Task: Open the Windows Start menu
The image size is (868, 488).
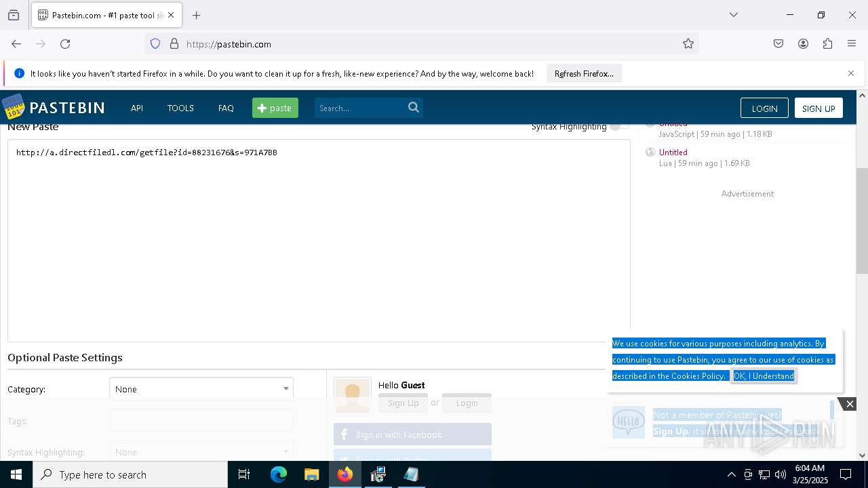Action: coord(16,474)
